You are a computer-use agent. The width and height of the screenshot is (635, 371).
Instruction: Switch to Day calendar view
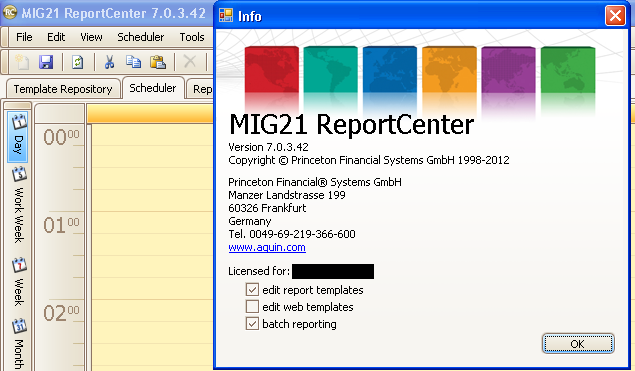[18, 136]
